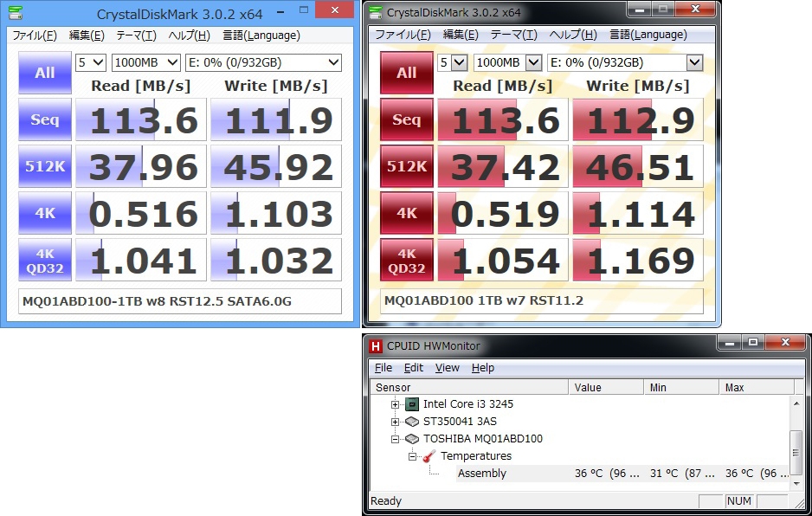The width and height of the screenshot is (812, 516).
Task: Click the Min column header in HWMonitor
Action: point(682,388)
